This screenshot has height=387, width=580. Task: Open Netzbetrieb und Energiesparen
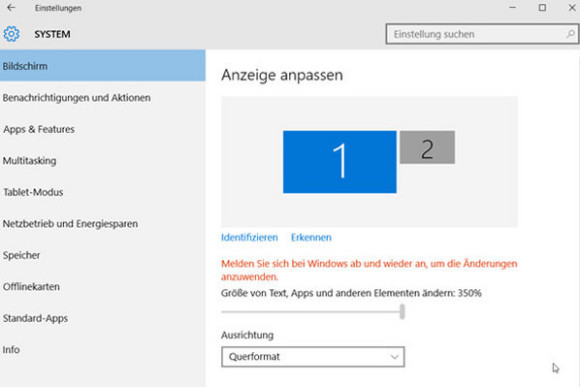(x=102, y=223)
